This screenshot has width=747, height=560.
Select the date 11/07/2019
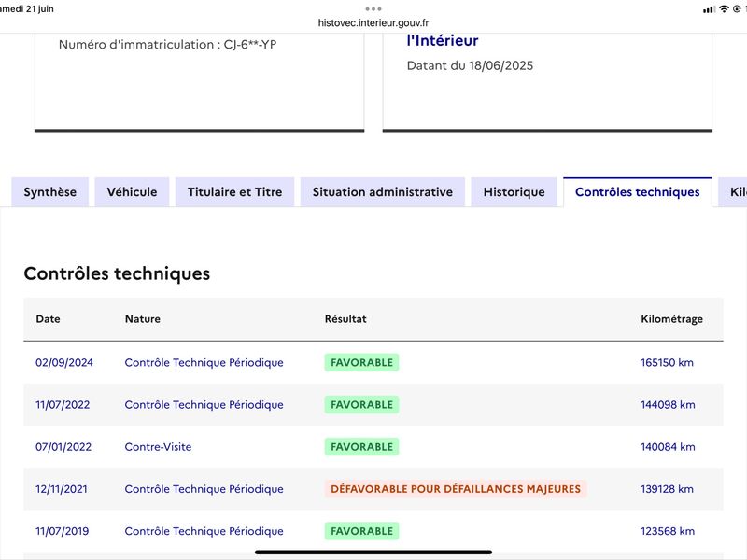pos(62,531)
